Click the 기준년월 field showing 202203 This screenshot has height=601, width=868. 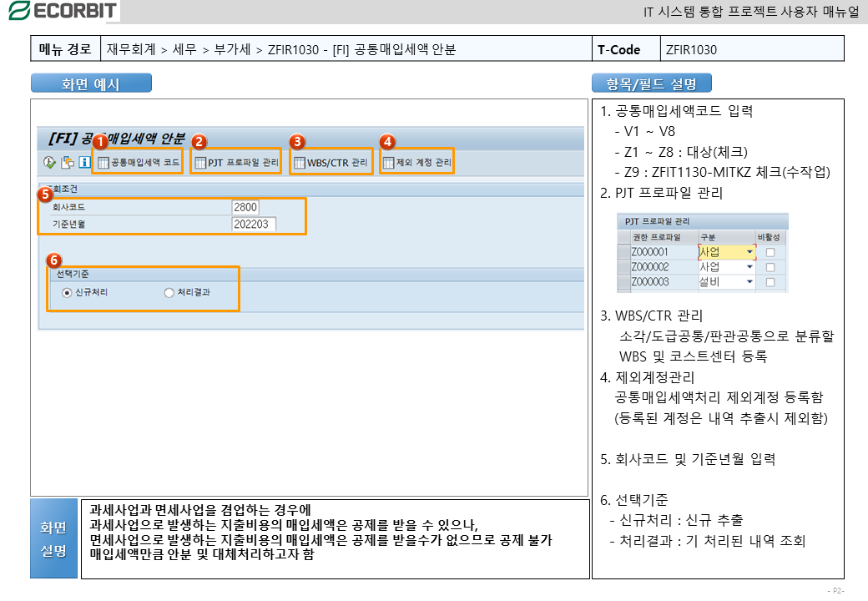click(253, 224)
